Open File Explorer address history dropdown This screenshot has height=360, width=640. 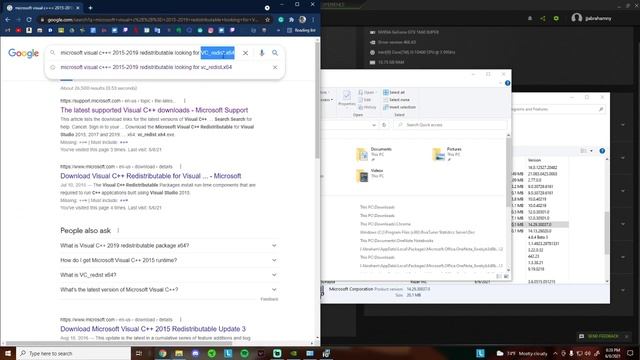point(374,125)
